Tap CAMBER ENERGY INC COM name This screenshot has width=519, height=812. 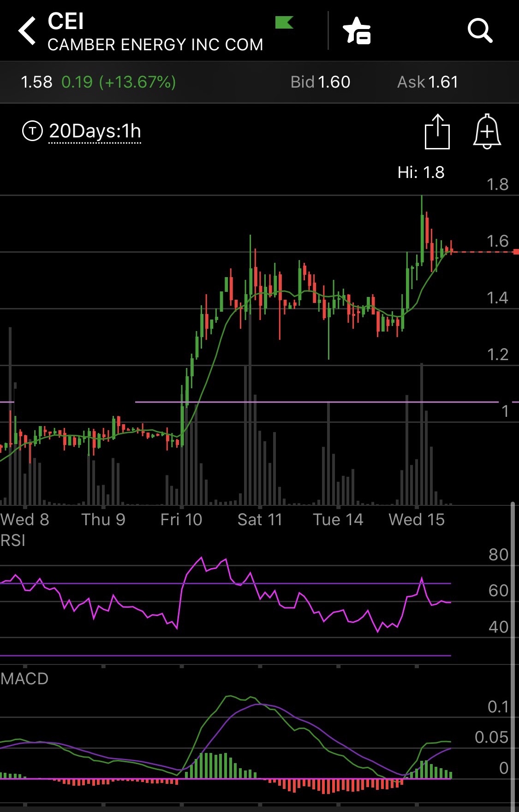[155, 45]
